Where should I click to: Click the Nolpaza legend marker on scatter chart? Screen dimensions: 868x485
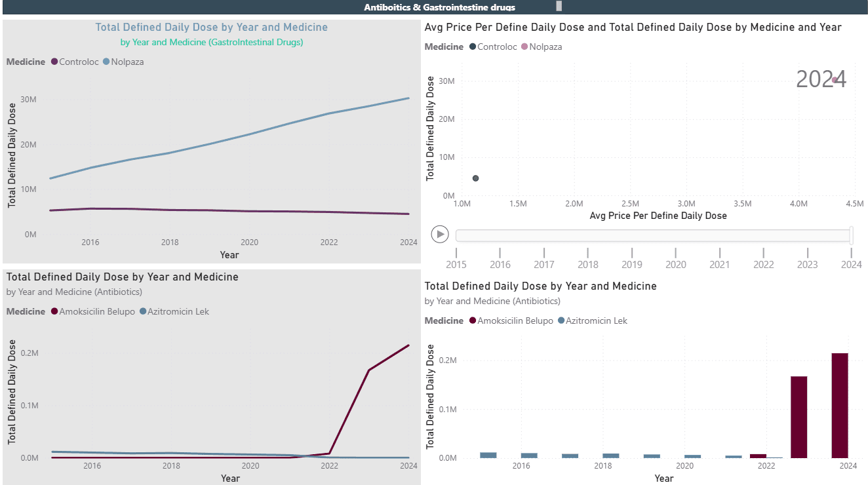coord(524,47)
